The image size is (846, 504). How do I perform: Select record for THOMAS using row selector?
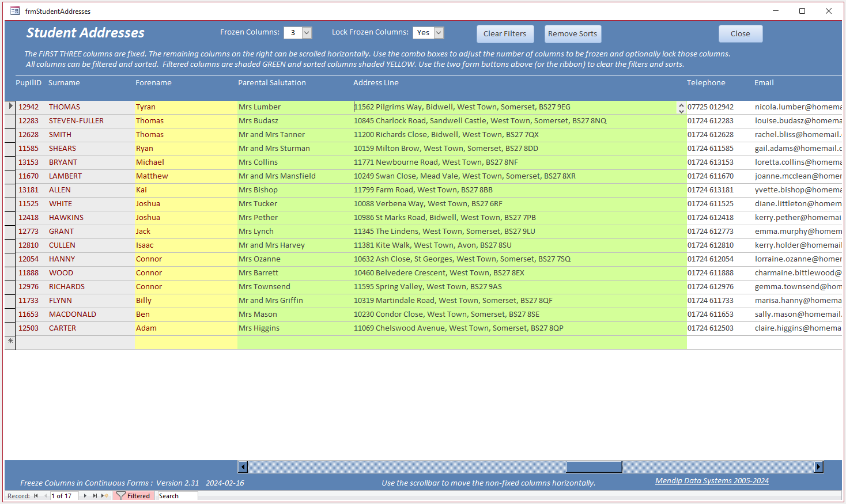tap(10, 107)
